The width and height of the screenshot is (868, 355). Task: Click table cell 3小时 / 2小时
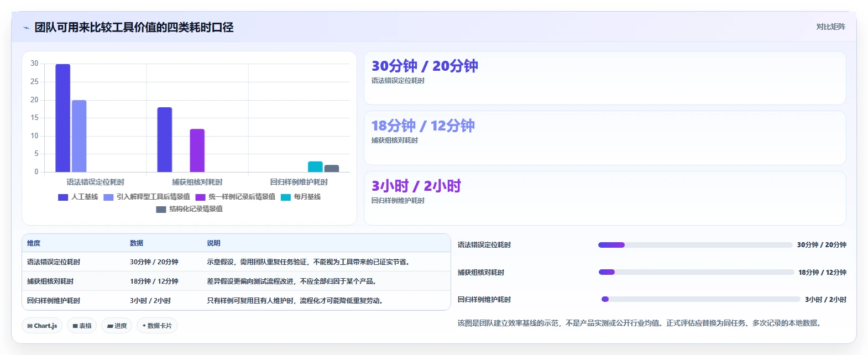click(x=150, y=301)
